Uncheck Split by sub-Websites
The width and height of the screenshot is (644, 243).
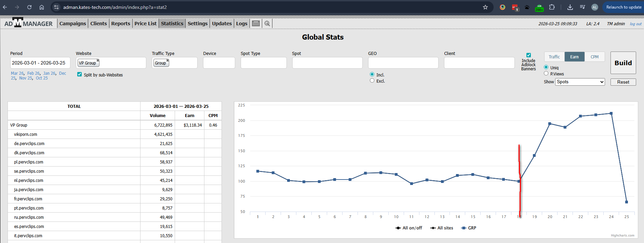80,74
